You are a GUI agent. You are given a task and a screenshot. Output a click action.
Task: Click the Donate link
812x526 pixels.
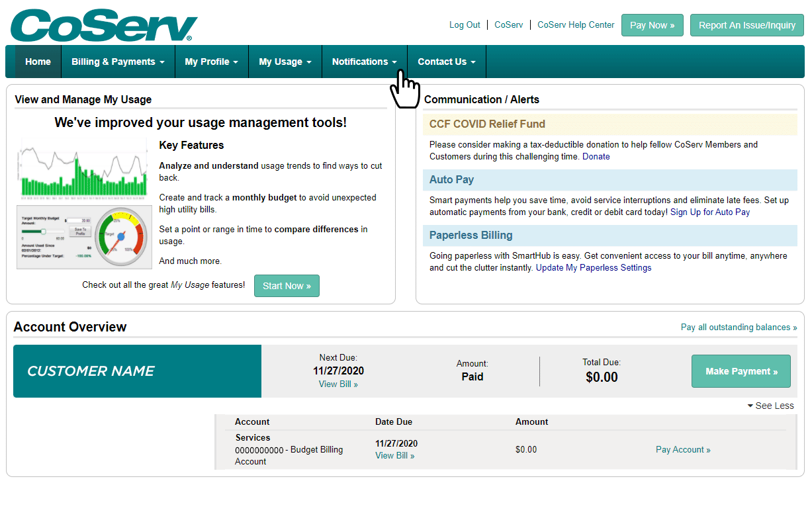tap(596, 157)
